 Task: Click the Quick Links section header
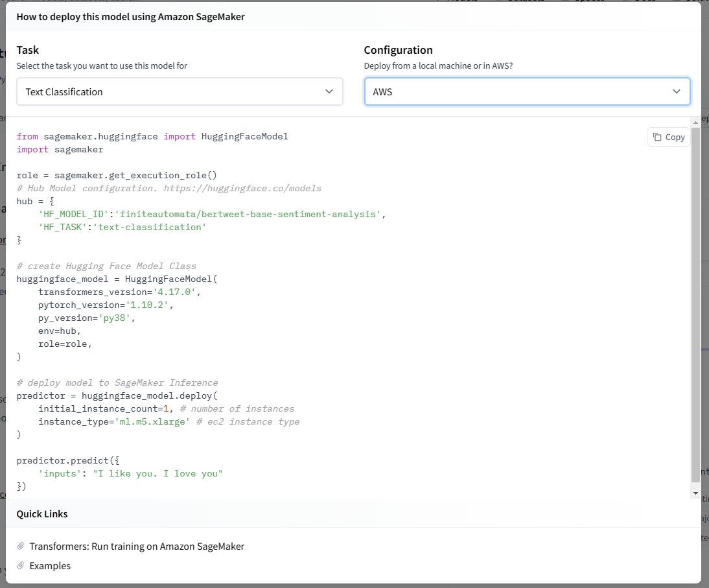(x=41, y=513)
